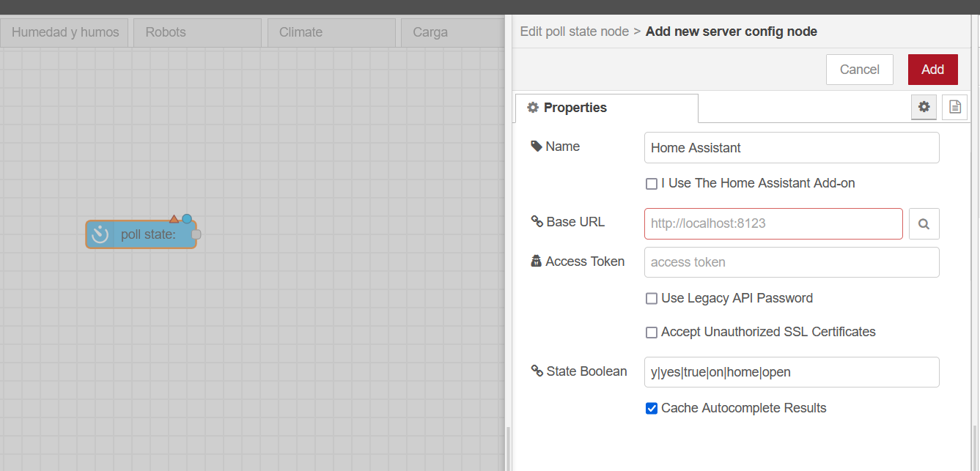Click the Properties tab gear icon
The image size is (980, 471).
[533, 108]
